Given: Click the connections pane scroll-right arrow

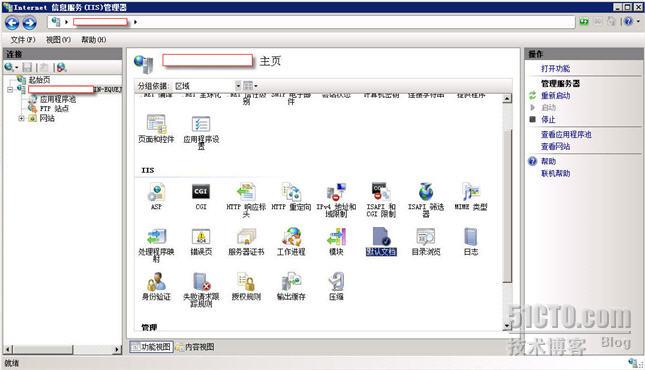Looking at the screenshot, I should (117, 349).
